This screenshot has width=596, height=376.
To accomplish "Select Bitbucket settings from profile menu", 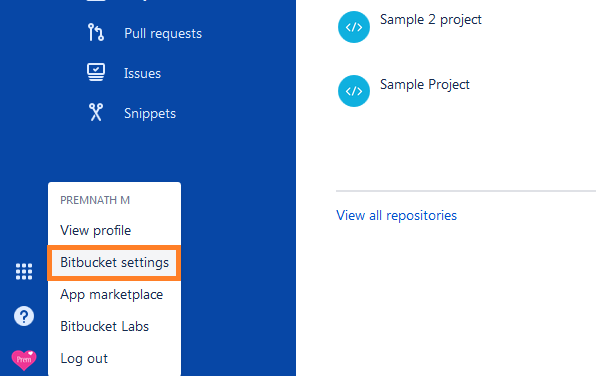I will pos(114,263).
